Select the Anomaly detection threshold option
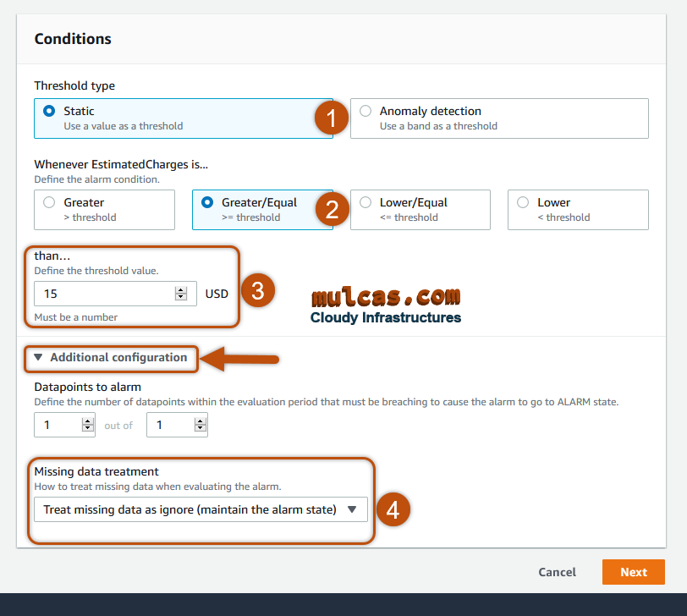Image resolution: width=687 pixels, height=616 pixels. pyautogui.click(x=365, y=111)
